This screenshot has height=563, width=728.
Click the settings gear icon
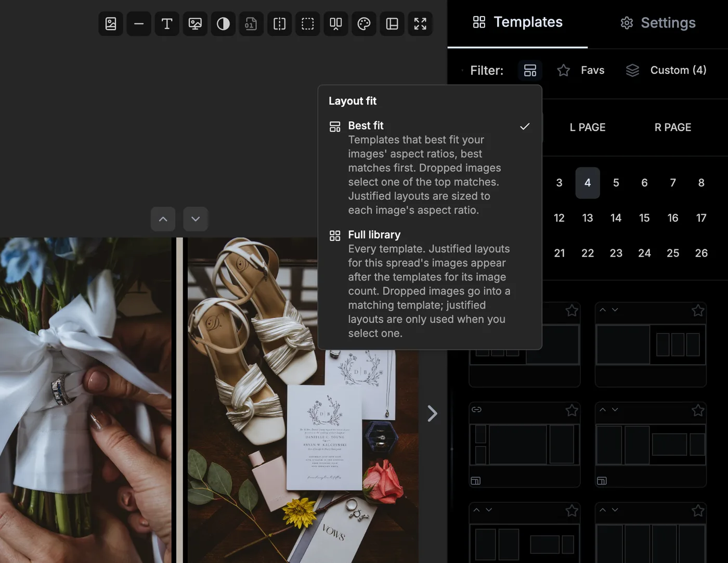click(627, 23)
